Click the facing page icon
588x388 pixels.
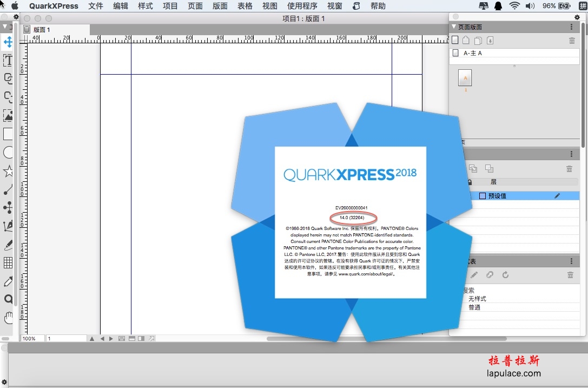466,40
